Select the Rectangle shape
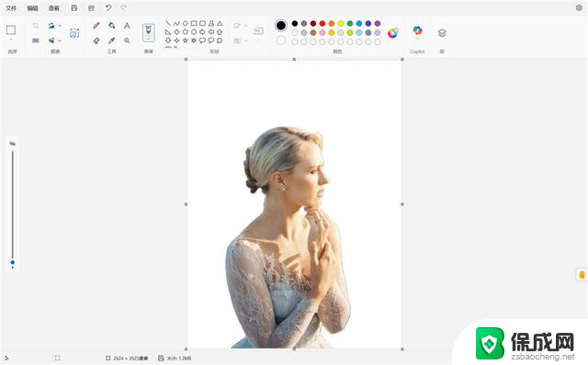The height and width of the screenshot is (365, 588). click(194, 23)
